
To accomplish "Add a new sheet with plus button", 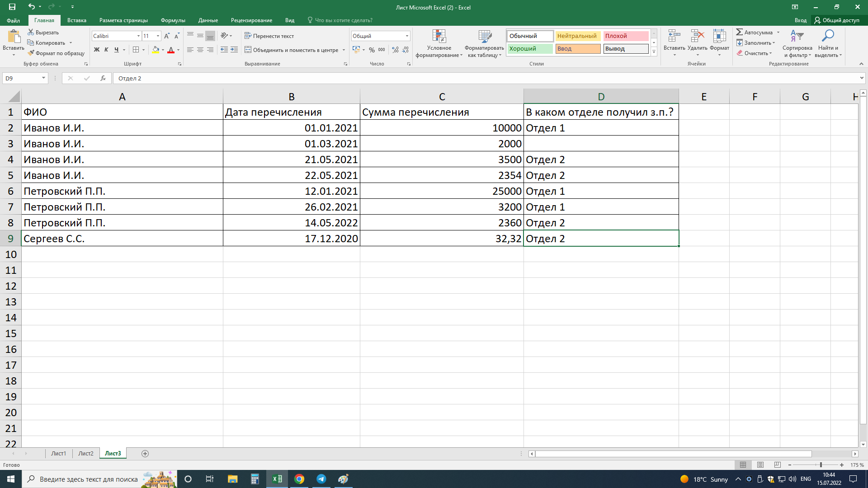I will point(145,453).
